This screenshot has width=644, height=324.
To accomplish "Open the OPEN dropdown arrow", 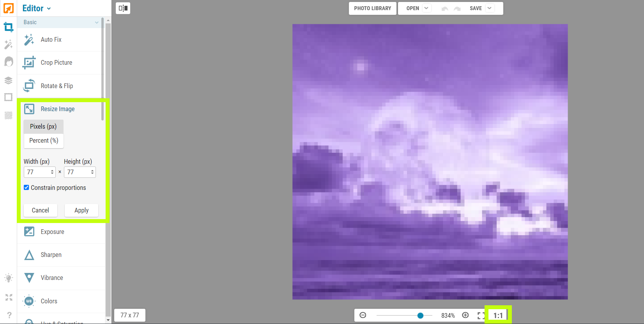I will click(426, 8).
